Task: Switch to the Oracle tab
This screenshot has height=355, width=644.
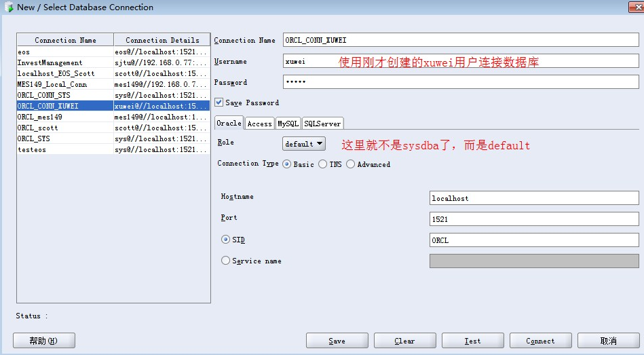Action: pyautogui.click(x=229, y=123)
